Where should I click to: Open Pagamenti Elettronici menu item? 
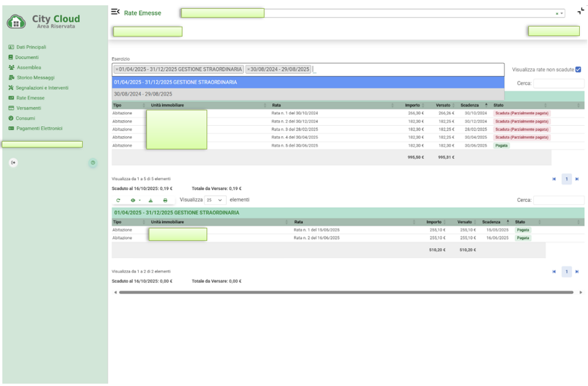39,128
